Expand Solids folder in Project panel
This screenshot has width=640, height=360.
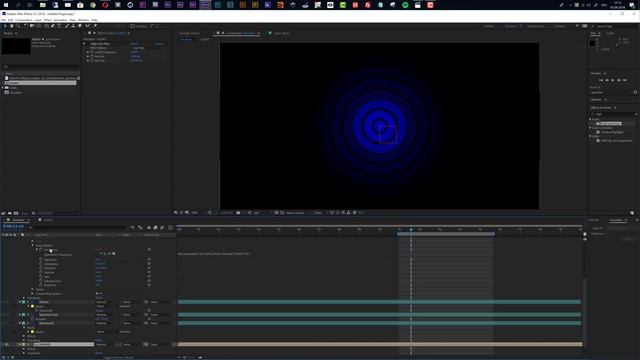pyautogui.click(x=3, y=88)
